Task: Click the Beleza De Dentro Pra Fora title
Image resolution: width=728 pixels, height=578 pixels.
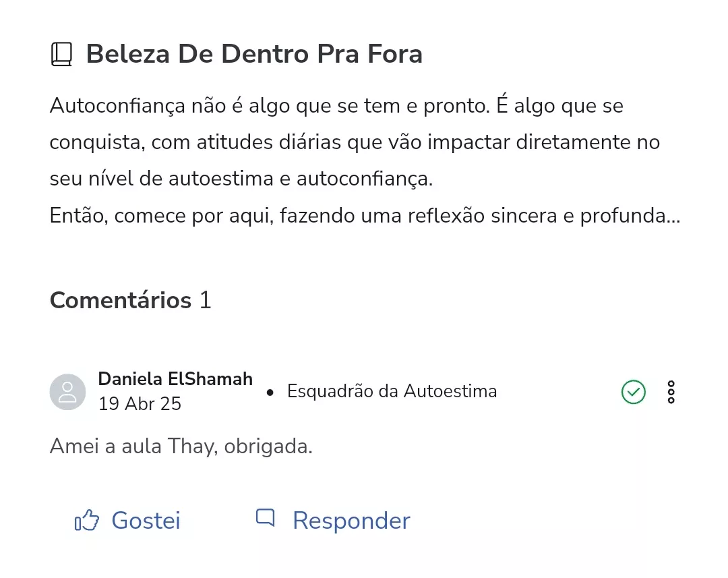Action: point(254,54)
